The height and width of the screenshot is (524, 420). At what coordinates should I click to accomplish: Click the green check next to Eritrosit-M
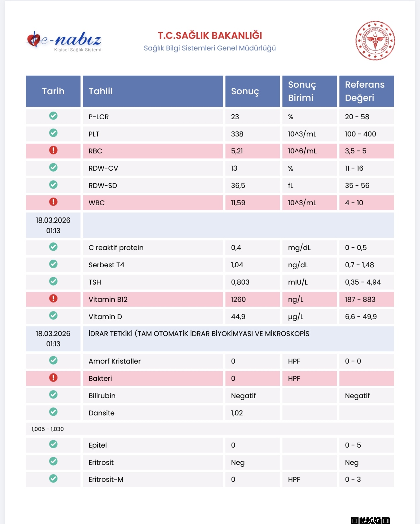pyautogui.click(x=53, y=479)
